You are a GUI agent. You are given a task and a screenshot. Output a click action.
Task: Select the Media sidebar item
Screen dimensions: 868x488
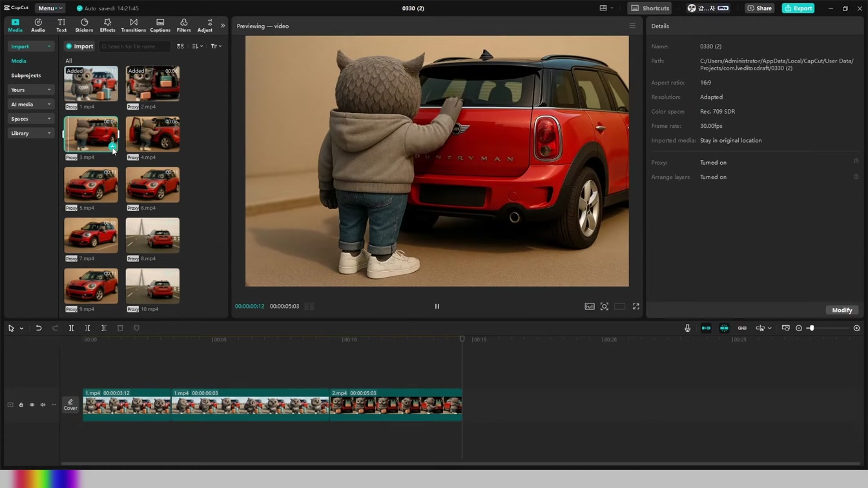pos(19,61)
